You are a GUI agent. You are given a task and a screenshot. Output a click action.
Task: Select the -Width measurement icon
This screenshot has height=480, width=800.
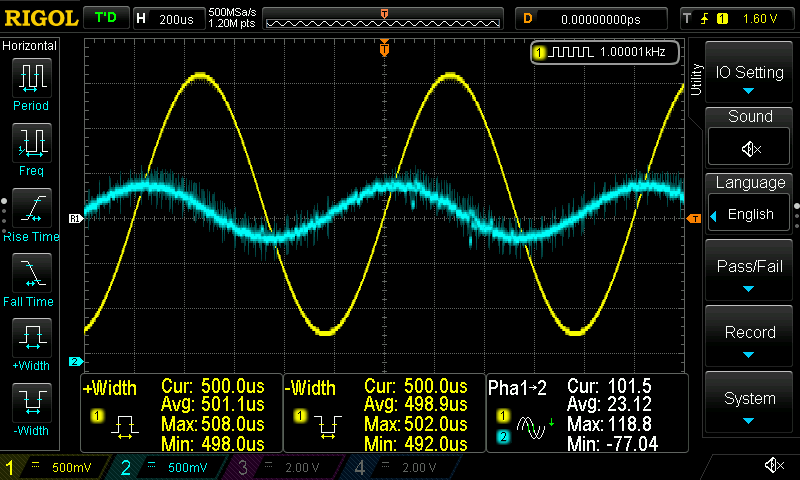pyautogui.click(x=31, y=405)
